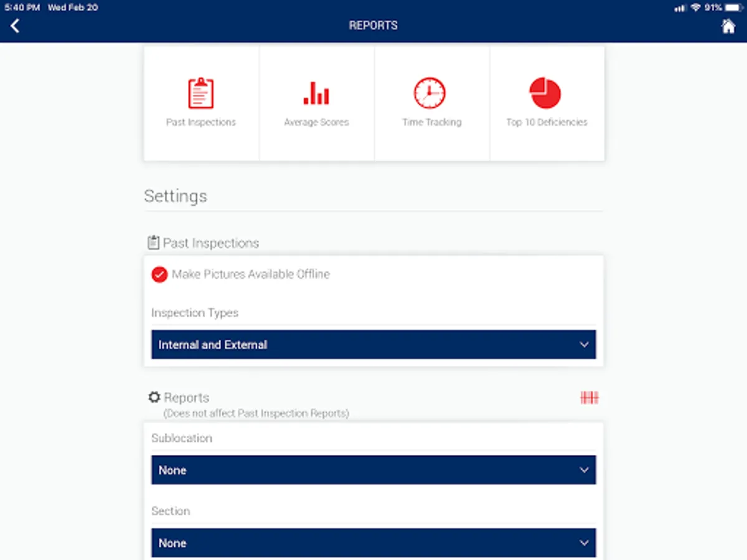747x560 pixels.
Task: Select the Average Scores label text
Action: coord(316,123)
